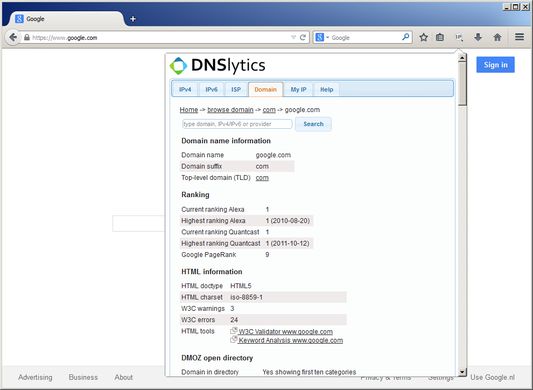Click the DNSlytics logo
Image resolution: width=533 pixels, height=390 pixels.
(218, 65)
